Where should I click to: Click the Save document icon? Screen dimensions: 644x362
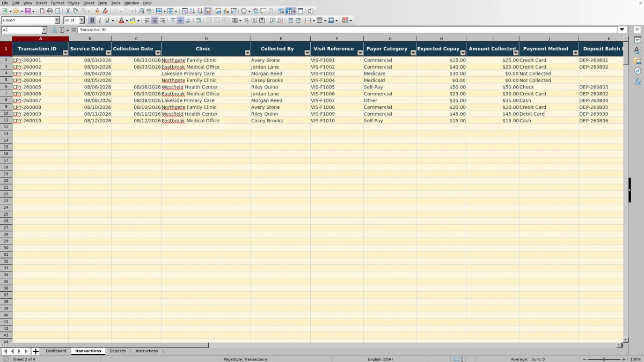tap(27, 11)
